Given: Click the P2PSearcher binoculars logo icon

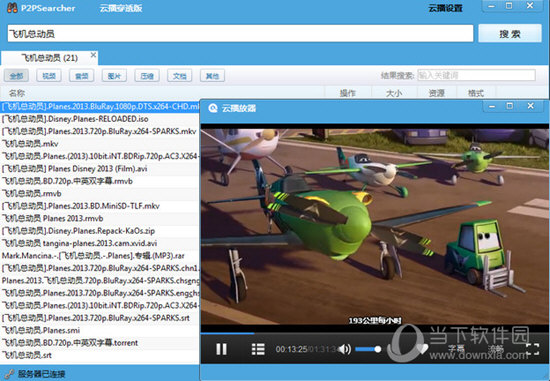Looking at the screenshot, I should click(x=12, y=7).
